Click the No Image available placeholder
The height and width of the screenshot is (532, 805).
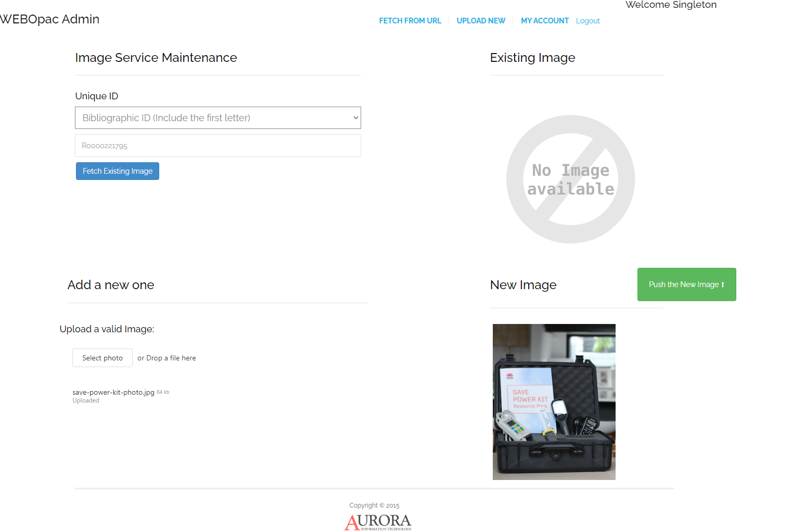(570, 179)
